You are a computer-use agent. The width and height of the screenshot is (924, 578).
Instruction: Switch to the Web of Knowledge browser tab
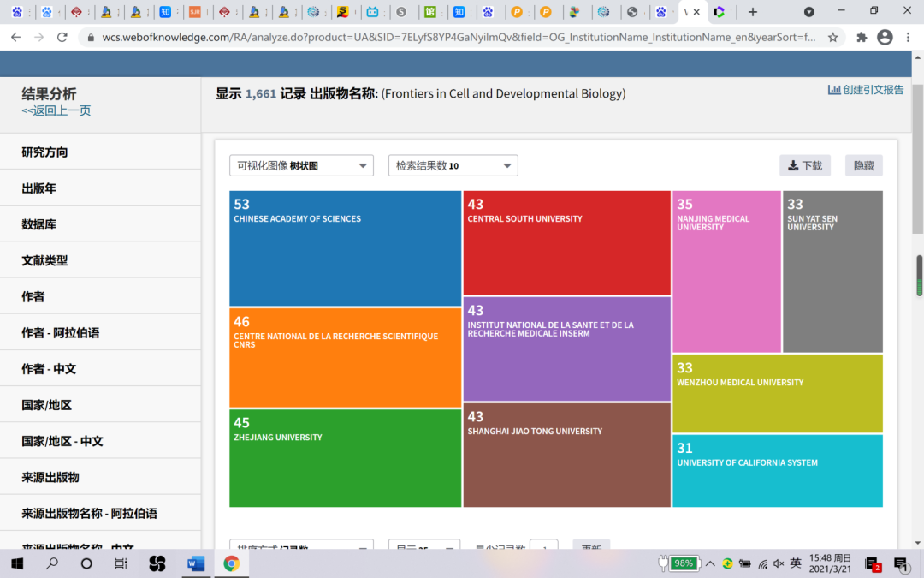click(693, 13)
